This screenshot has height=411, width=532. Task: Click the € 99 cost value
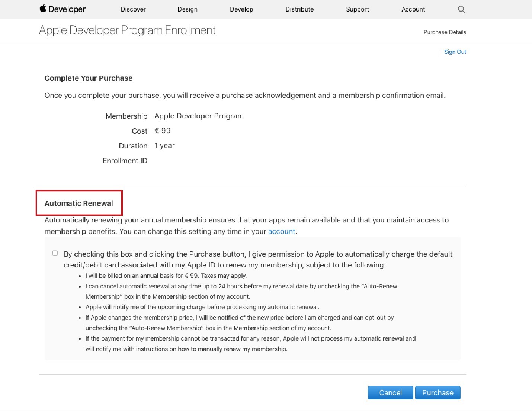[x=163, y=131]
